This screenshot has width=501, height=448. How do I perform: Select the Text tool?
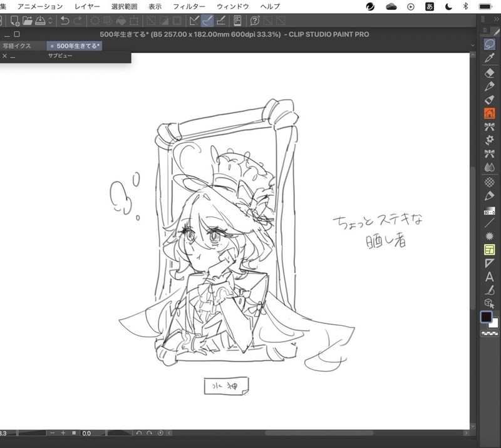[x=489, y=277]
